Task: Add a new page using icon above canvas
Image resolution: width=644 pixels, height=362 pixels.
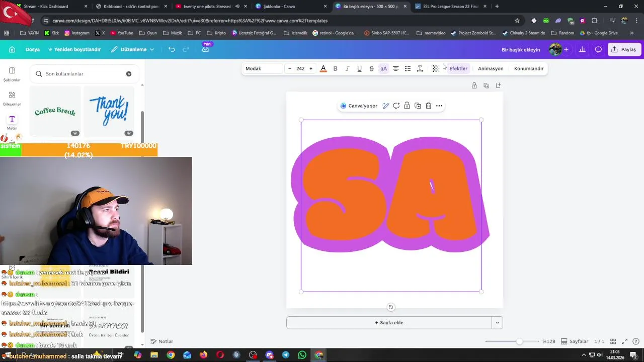Action: pyautogui.click(x=498, y=85)
